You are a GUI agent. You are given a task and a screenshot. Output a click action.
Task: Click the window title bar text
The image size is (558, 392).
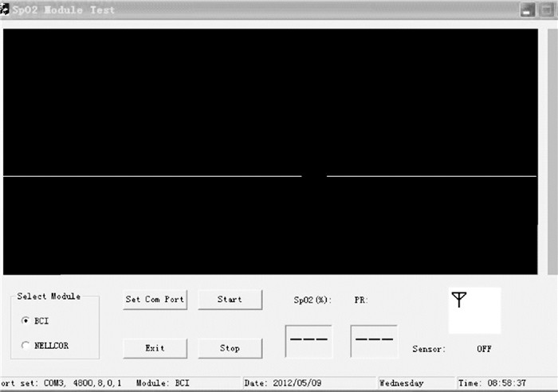click(x=64, y=10)
